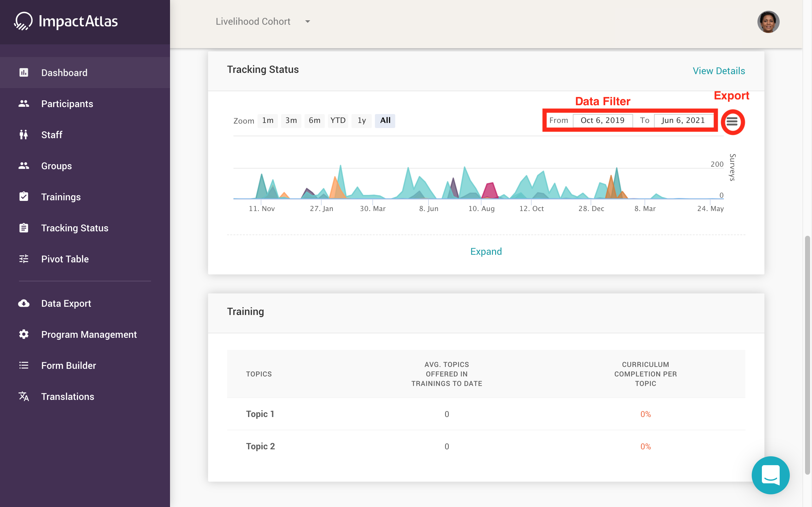Click the Participants people icon
The width and height of the screenshot is (812, 507).
pyautogui.click(x=23, y=104)
